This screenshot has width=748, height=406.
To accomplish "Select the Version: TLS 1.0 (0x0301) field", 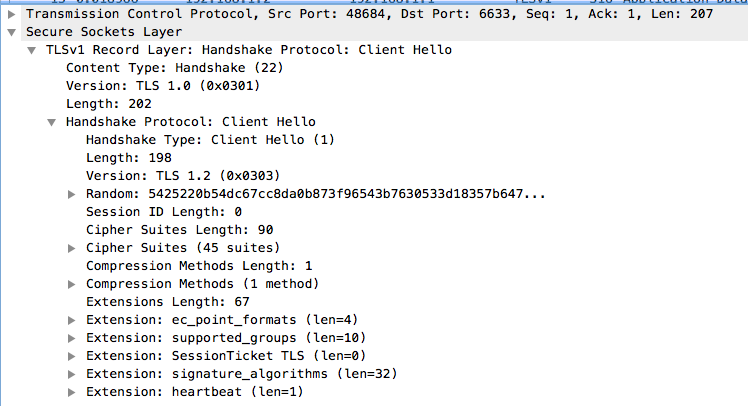I will click(152, 86).
